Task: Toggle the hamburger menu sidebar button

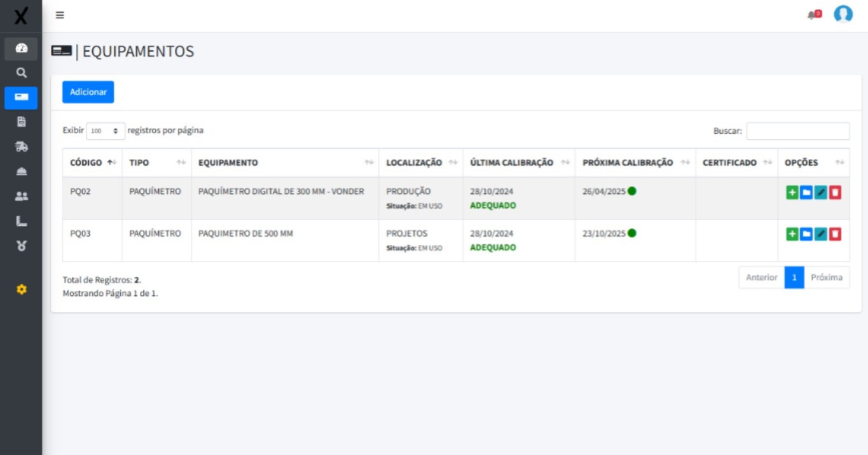Action: (60, 15)
